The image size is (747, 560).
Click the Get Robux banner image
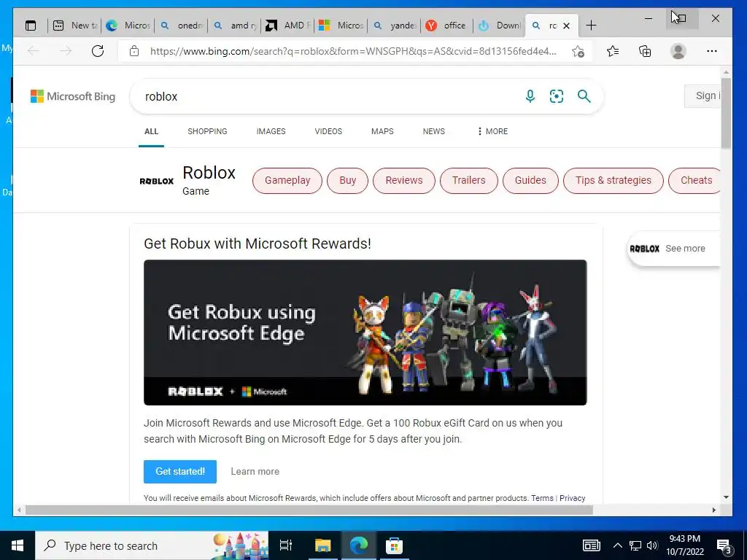[365, 332]
